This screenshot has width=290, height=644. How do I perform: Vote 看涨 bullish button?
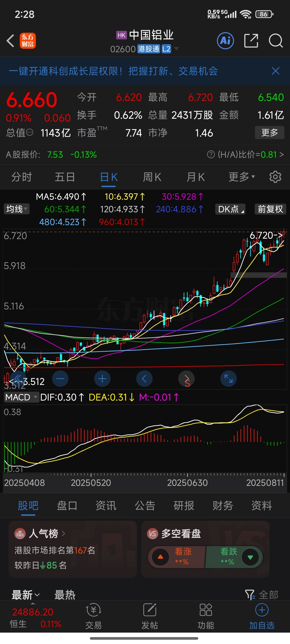tap(177, 557)
